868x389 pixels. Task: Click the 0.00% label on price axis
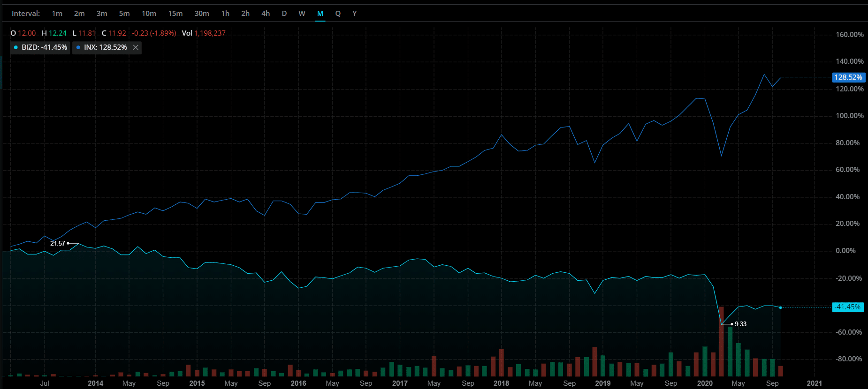click(x=845, y=251)
